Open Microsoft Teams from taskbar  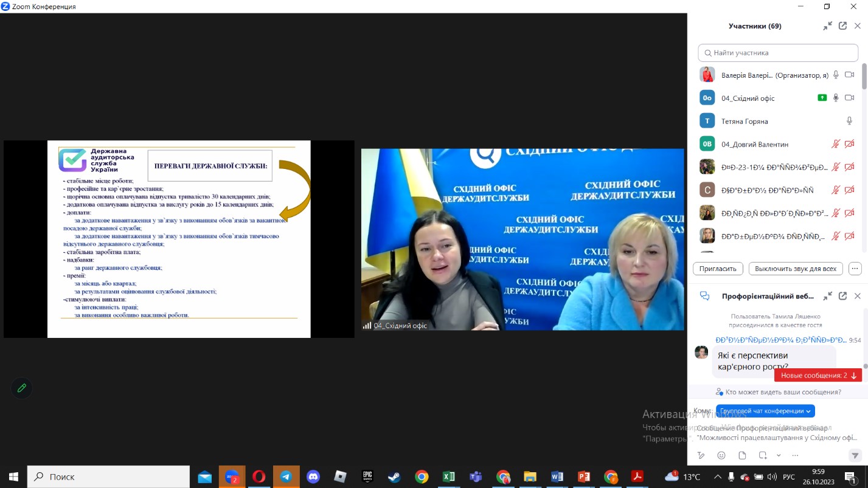[x=476, y=476]
